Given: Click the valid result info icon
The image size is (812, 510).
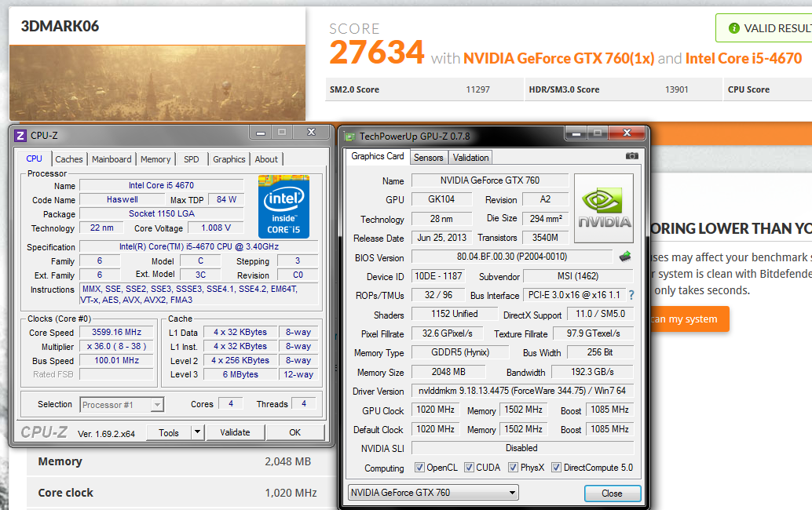Looking at the screenshot, I should coord(733,28).
